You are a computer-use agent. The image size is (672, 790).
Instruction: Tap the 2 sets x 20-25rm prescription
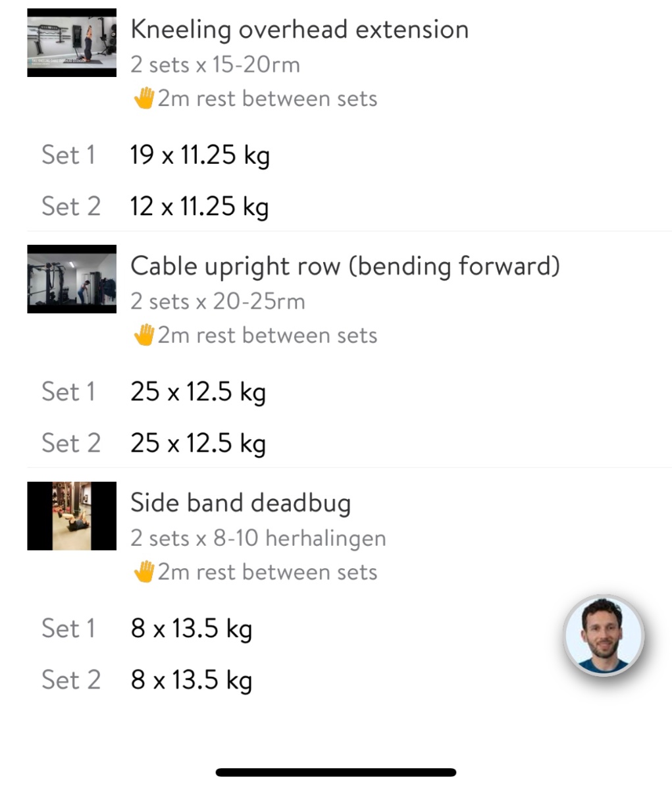coord(218,302)
